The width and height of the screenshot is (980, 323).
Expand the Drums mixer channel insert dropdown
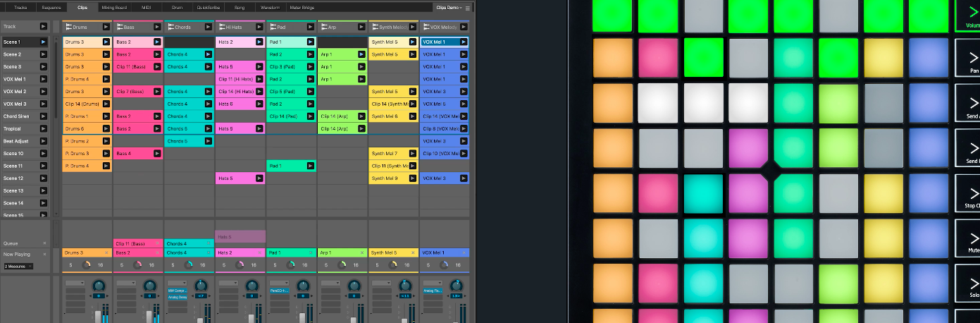(75, 284)
